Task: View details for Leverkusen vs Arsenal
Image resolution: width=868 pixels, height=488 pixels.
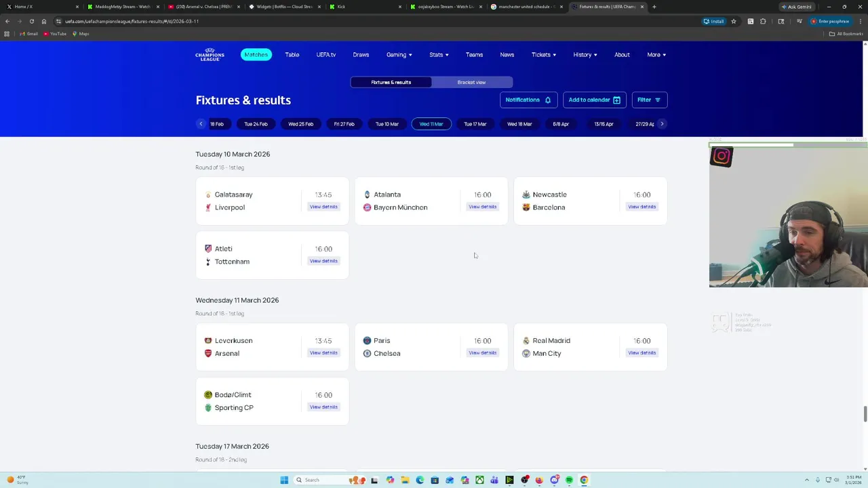Action: coord(323,353)
